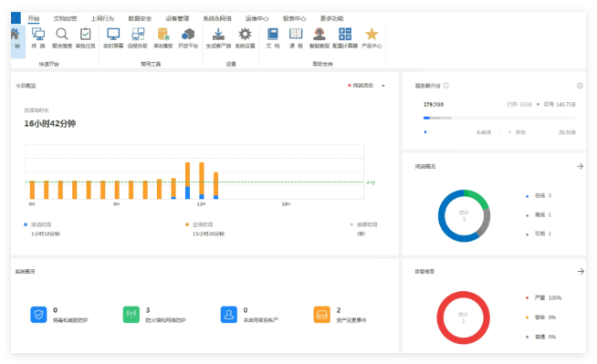The height and width of the screenshot is (364, 597).
Task: Open 系统设置 gear icon in ribbon
Action: [x=245, y=35]
